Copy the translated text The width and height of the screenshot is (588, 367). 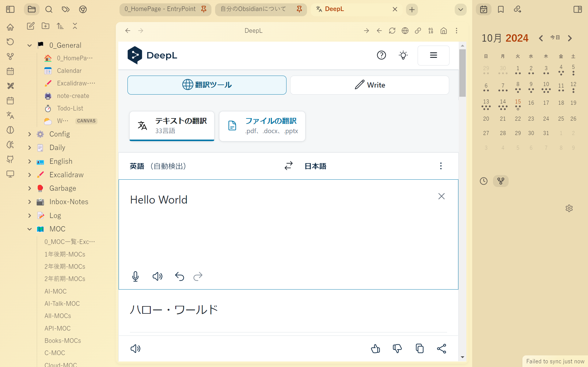pyautogui.click(x=419, y=349)
